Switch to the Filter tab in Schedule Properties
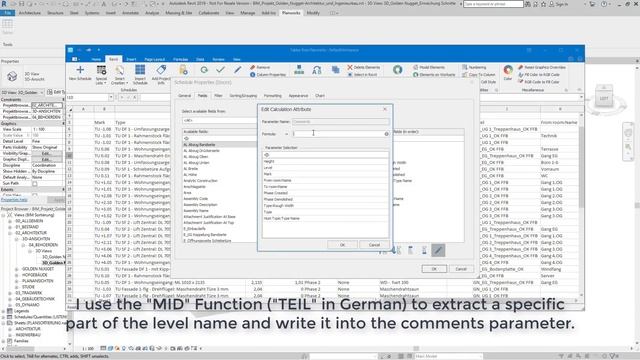This screenshot has height=360, width=640. coord(218,96)
